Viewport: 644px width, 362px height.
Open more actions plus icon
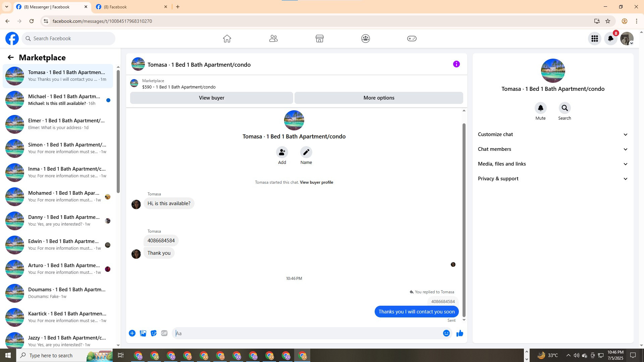click(x=132, y=333)
